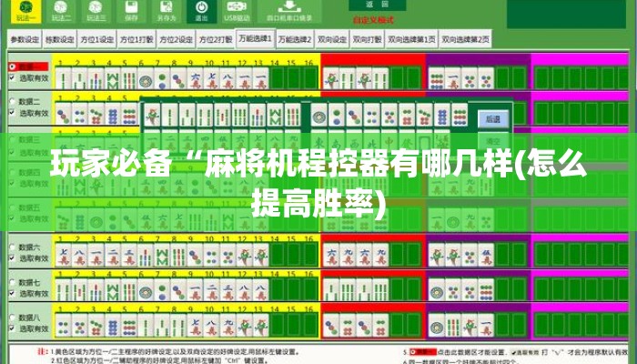Open the 方位1设定 tab
Screen dimensions: 637x364
coord(96,39)
